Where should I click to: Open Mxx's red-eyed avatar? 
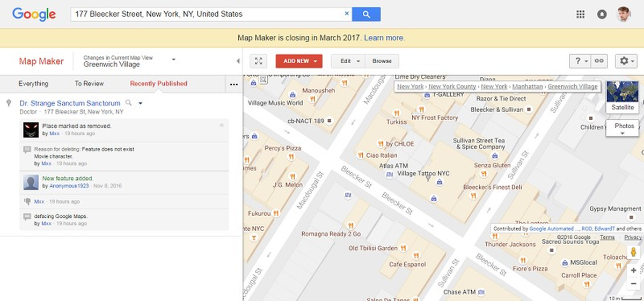[x=31, y=129]
